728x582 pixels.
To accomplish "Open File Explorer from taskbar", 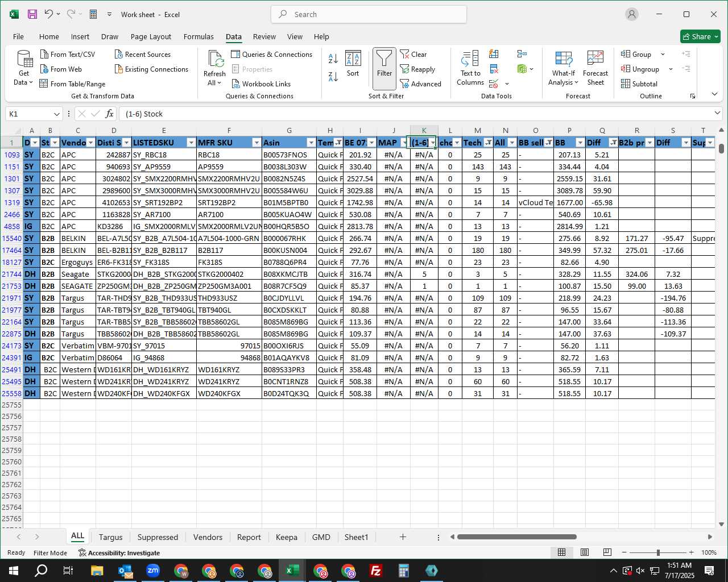I will (x=97, y=571).
